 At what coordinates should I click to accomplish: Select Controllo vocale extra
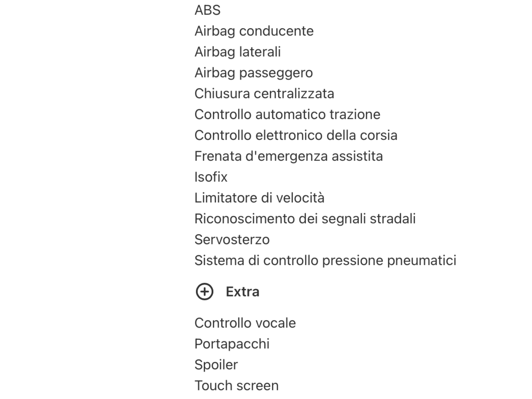click(245, 323)
